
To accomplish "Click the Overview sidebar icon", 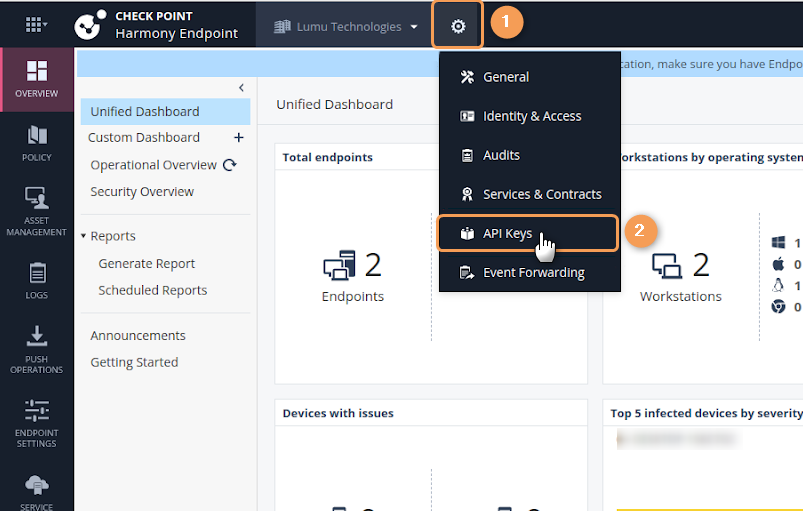I will point(37,79).
